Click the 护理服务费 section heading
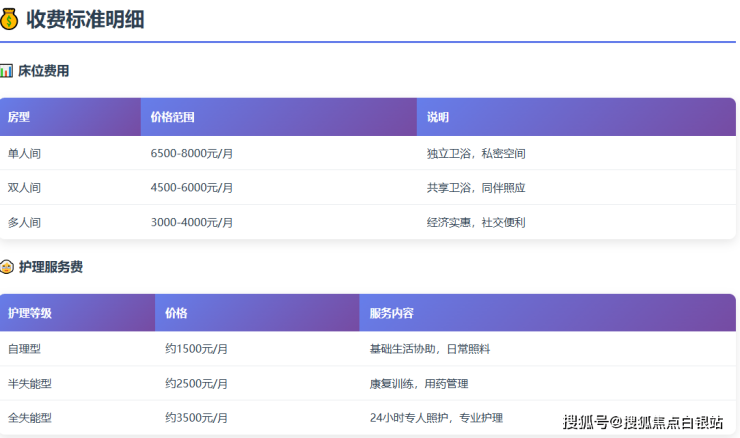 50,267
